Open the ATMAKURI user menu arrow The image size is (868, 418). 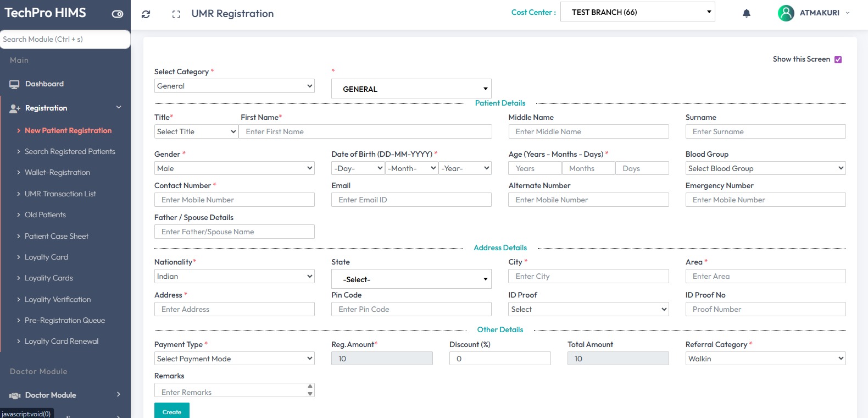click(x=848, y=13)
